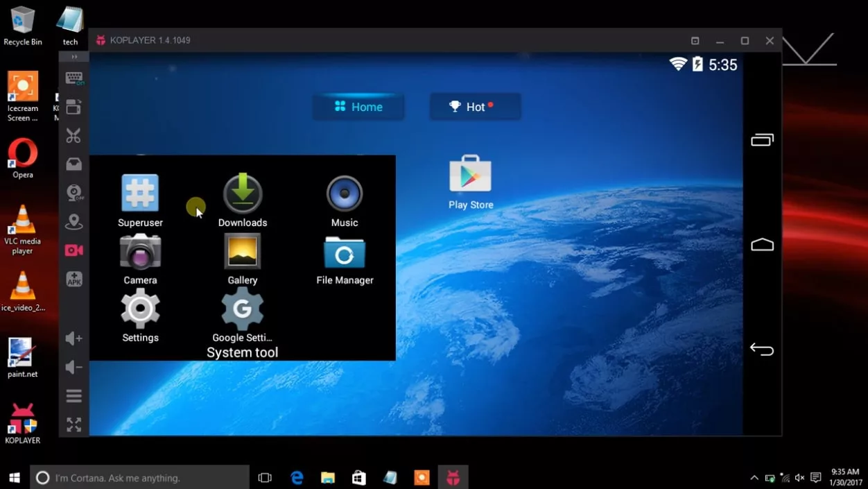
Task: Click the orange Icecream Screen taskbar icon
Action: coord(422,477)
